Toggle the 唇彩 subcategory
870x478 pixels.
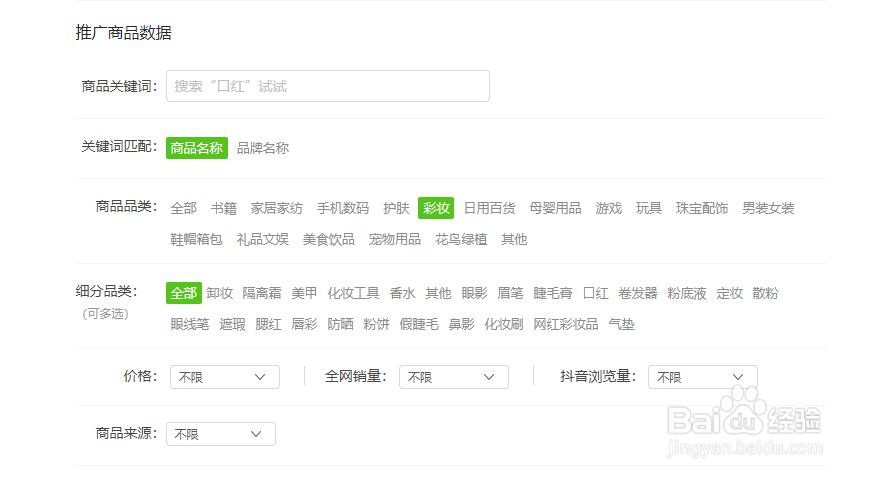tap(305, 324)
